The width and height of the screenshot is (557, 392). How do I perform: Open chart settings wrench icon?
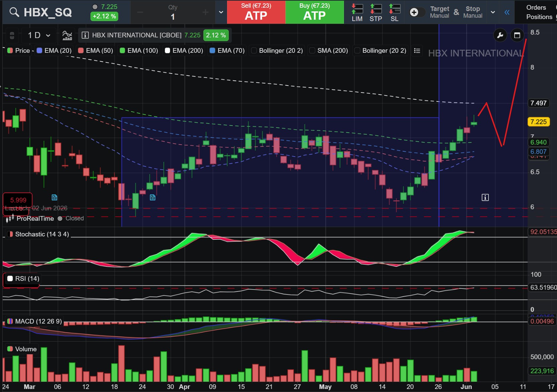click(500, 35)
